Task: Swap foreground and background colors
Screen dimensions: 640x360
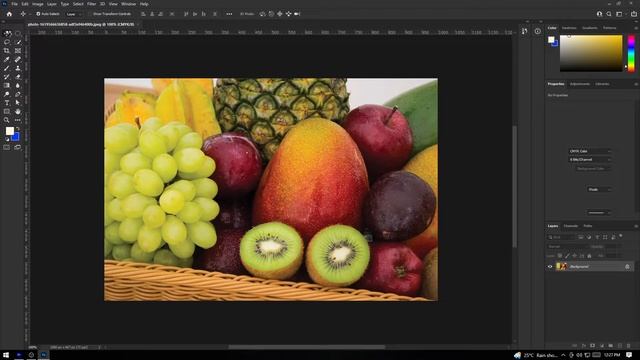Action: point(18,129)
